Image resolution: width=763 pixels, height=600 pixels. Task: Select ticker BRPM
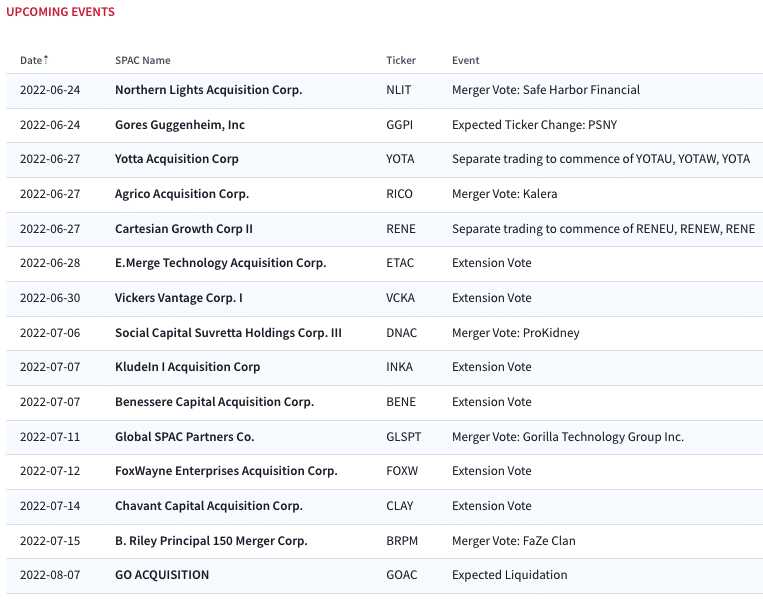(402, 542)
